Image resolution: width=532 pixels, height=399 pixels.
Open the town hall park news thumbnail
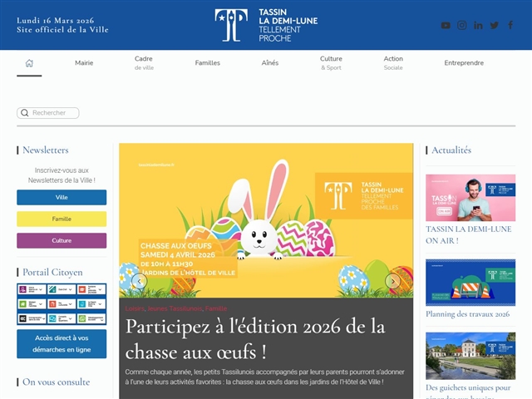[470, 356]
